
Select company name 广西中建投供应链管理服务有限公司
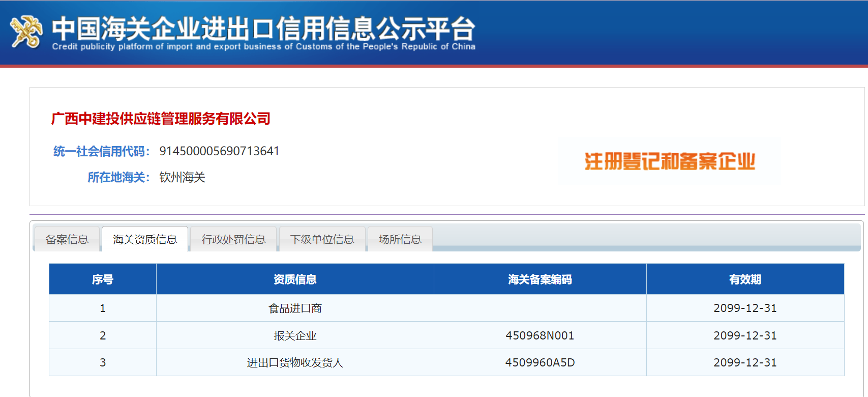coord(161,119)
